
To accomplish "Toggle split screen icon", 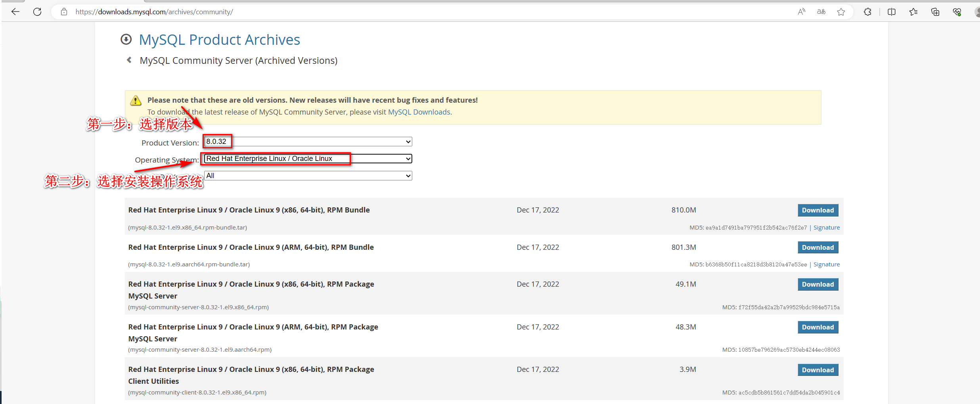I will point(892,12).
